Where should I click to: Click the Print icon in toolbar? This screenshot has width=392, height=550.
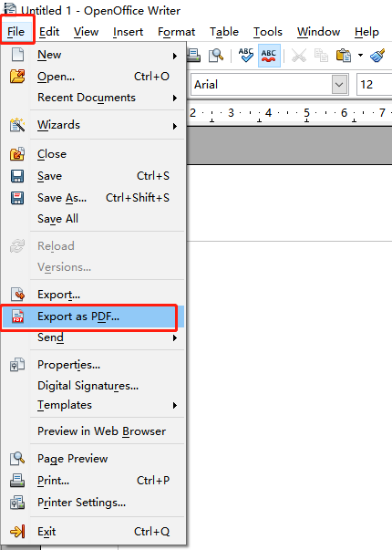tap(193, 56)
